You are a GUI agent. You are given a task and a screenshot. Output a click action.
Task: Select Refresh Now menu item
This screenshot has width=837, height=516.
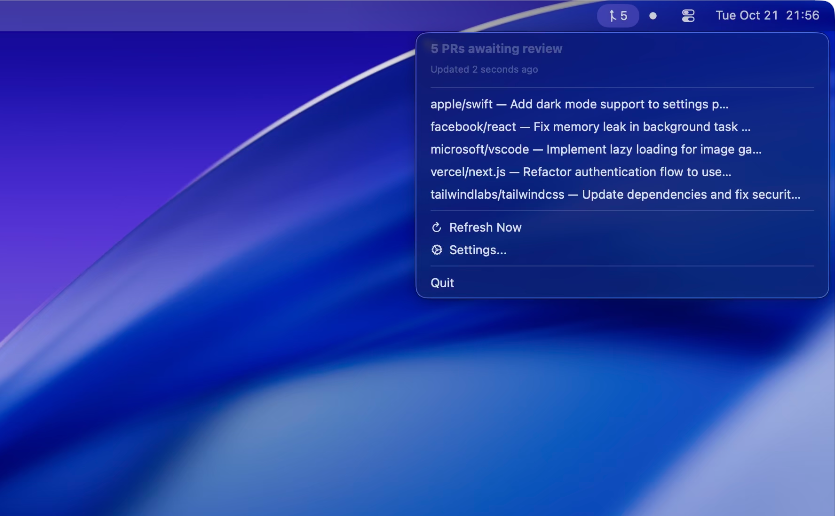pos(622,227)
